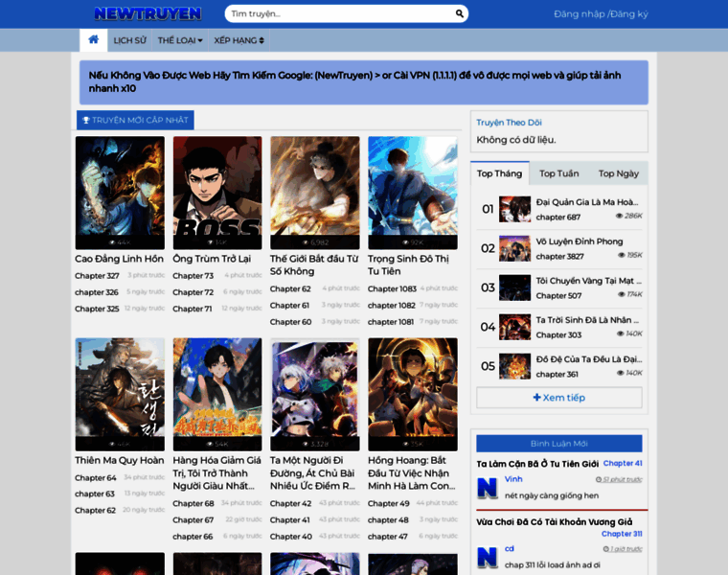Open chapter 326 of Cao Đẳng Linh Hồn
728x575 pixels.
[x=97, y=292]
